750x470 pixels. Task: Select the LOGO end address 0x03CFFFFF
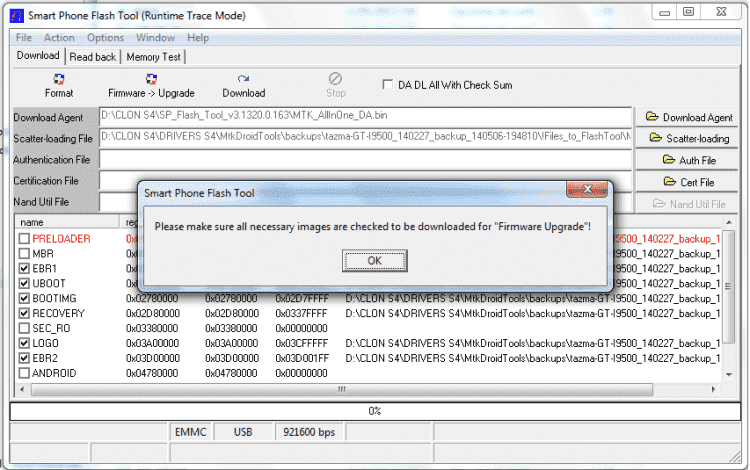pyautogui.click(x=302, y=343)
